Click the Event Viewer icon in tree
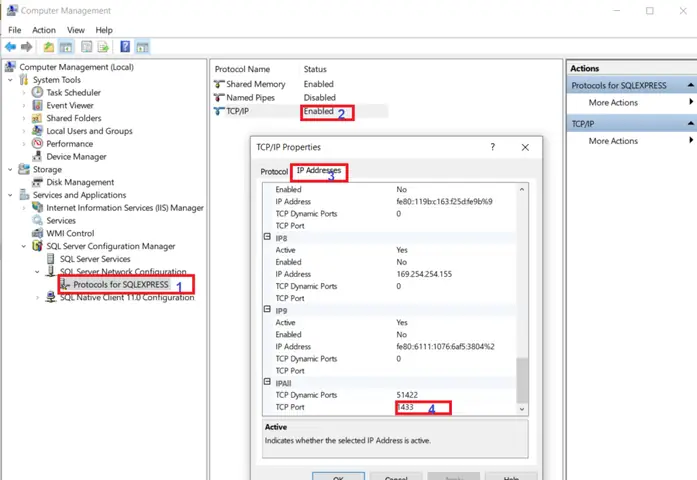Image resolution: width=697 pixels, height=480 pixels. [37, 105]
